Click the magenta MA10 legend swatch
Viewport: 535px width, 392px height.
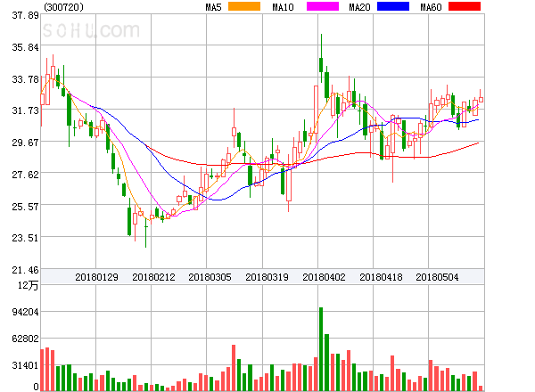323,6
